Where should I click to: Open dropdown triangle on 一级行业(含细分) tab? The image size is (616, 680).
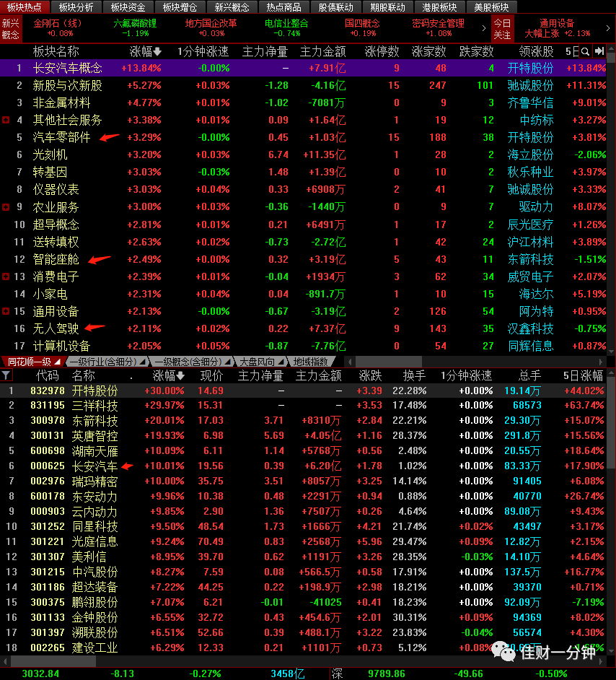(x=141, y=362)
